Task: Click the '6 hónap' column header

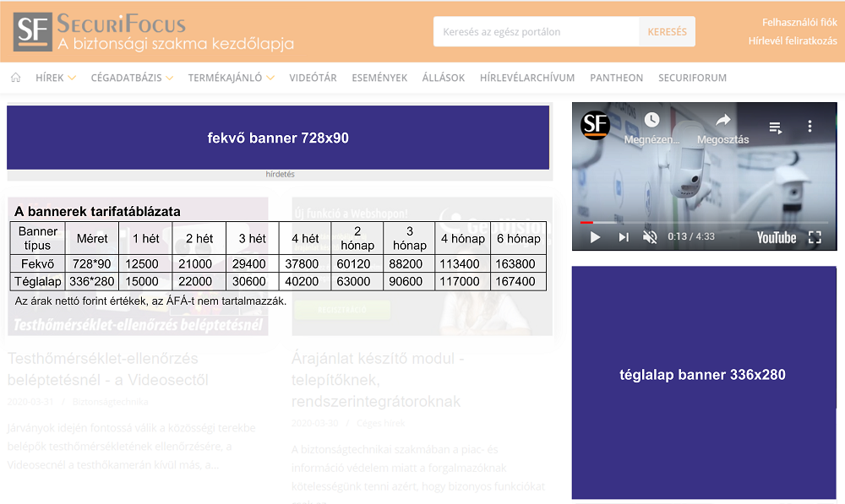Action: tap(519, 239)
